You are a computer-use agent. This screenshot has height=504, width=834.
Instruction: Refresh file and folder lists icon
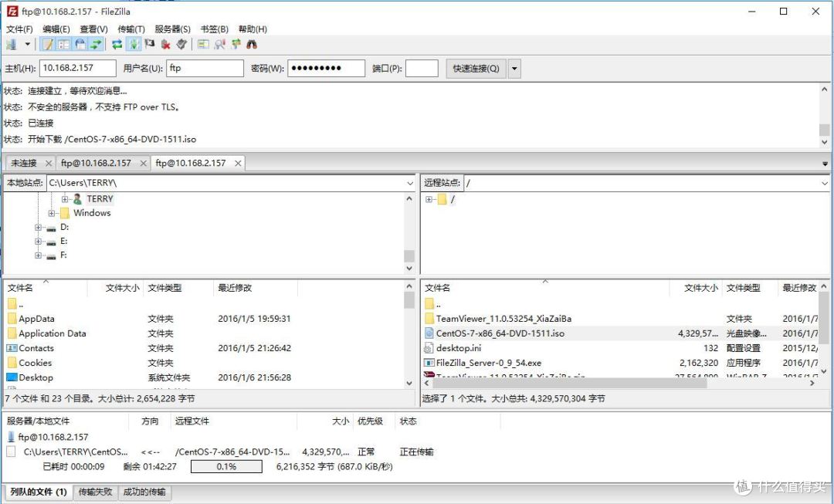pos(117,45)
